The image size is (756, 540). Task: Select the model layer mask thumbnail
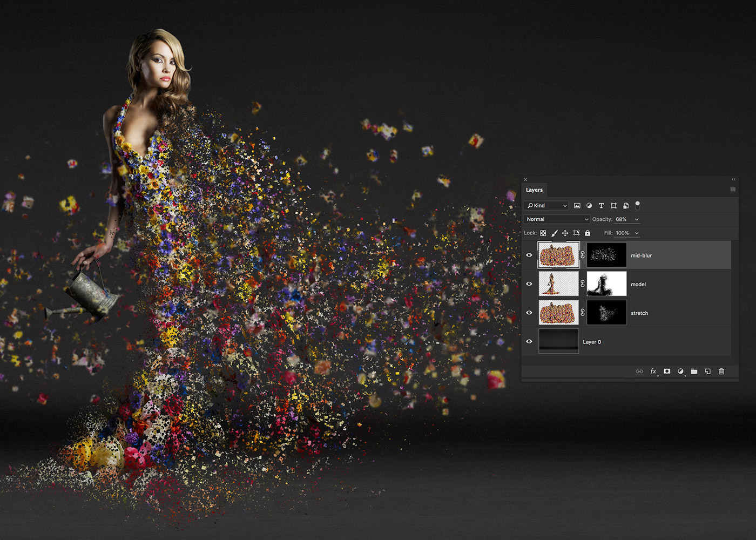coord(606,284)
